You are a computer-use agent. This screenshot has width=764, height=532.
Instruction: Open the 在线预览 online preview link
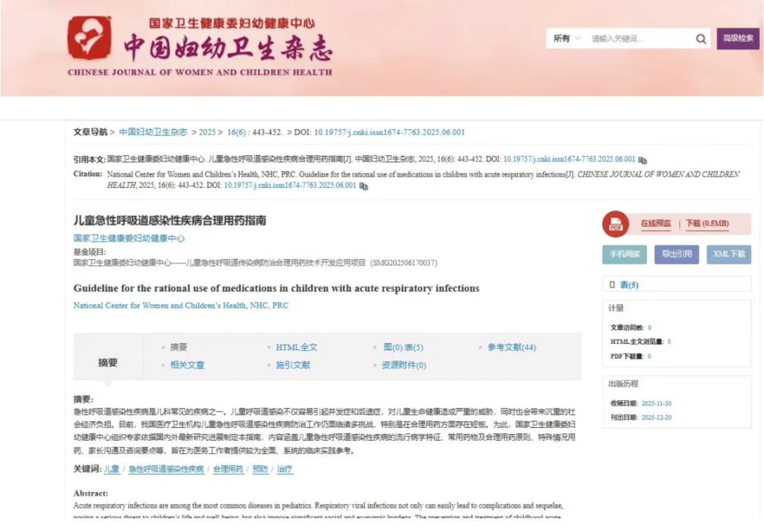(x=655, y=224)
